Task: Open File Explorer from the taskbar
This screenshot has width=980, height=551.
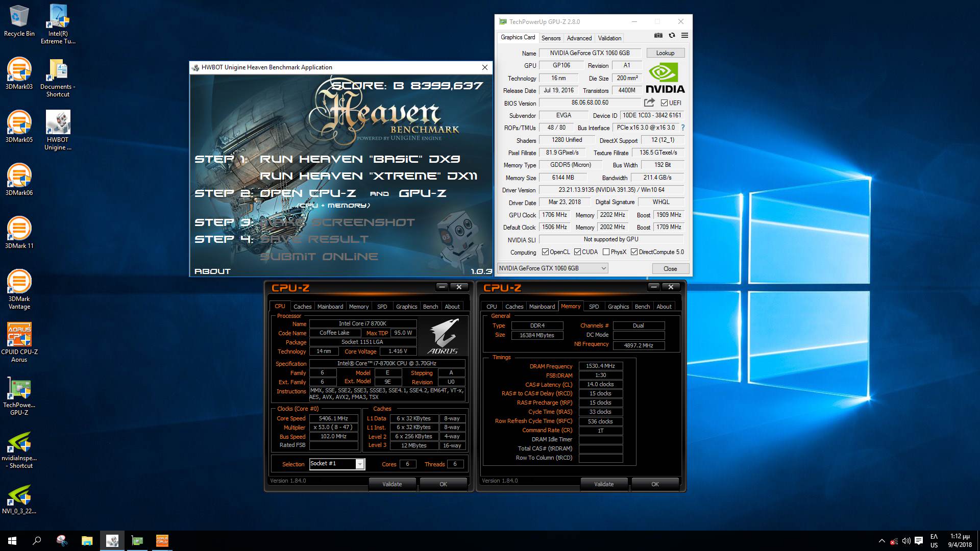Action: (87, 541)
